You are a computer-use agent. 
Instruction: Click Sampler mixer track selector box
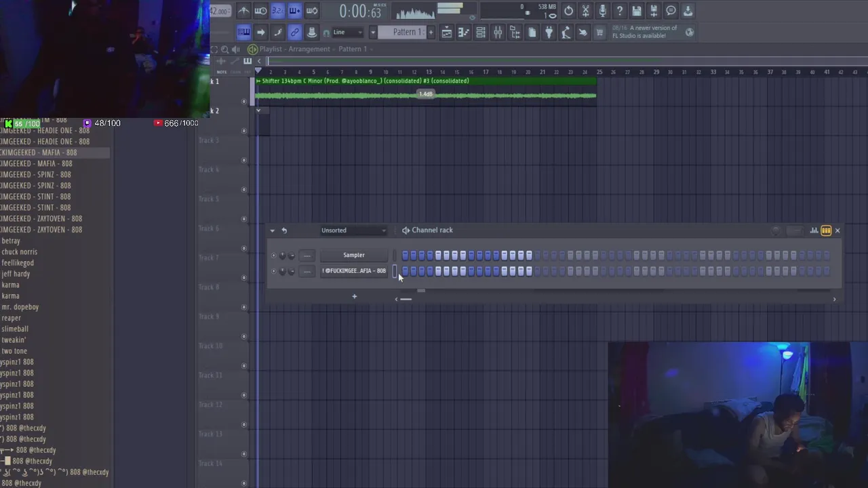(x=307, y=256)
